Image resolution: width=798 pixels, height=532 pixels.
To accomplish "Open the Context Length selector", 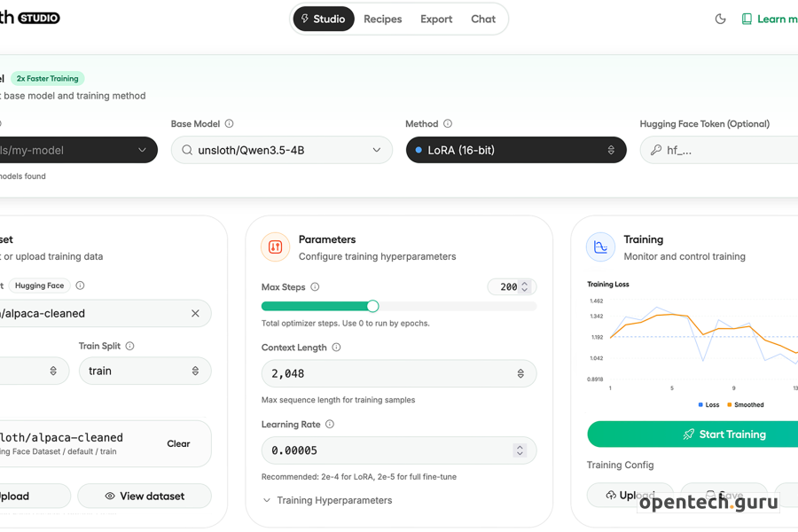I will pos(398,373).
